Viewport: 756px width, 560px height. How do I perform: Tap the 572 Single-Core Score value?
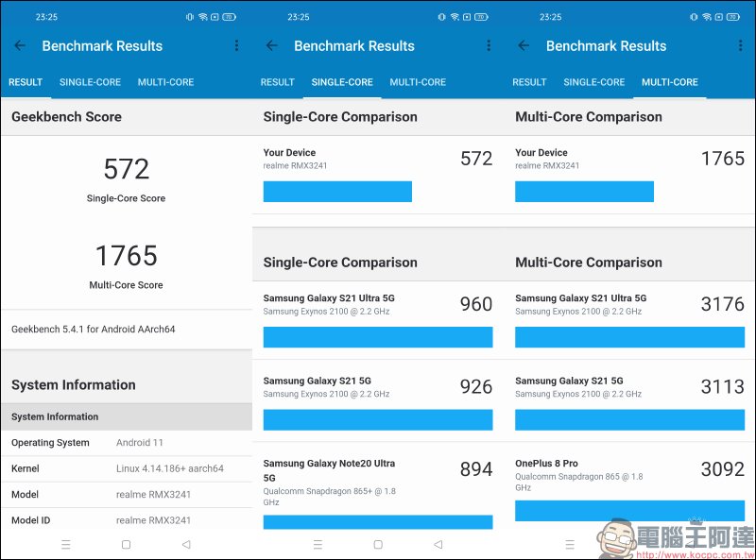[x=127, y=169]
